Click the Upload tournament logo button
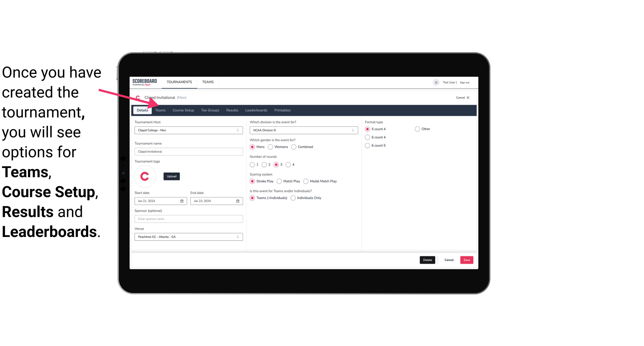 click(x=172, y=176)
